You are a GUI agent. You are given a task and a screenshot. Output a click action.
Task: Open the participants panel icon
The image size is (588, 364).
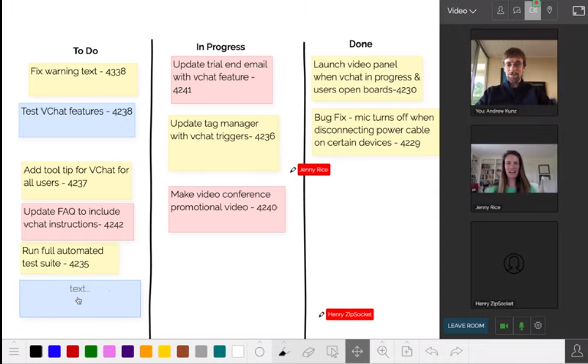coord(500,11)
